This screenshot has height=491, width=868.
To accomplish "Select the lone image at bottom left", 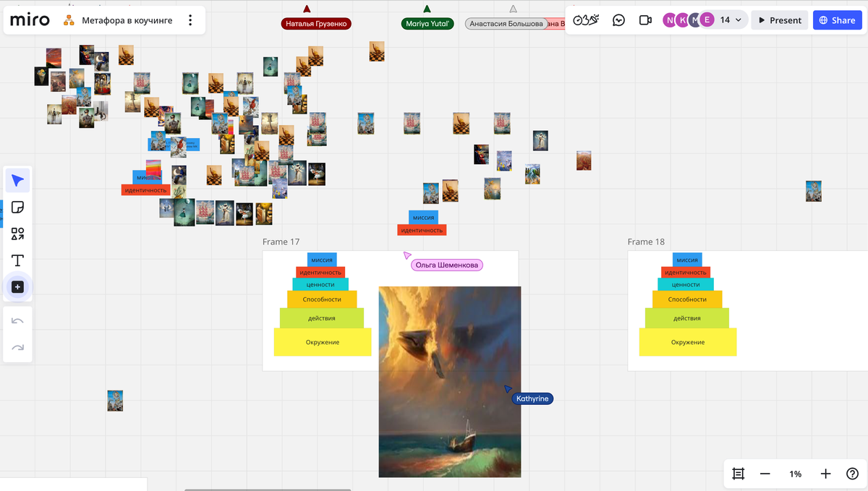I will point(115,401).
